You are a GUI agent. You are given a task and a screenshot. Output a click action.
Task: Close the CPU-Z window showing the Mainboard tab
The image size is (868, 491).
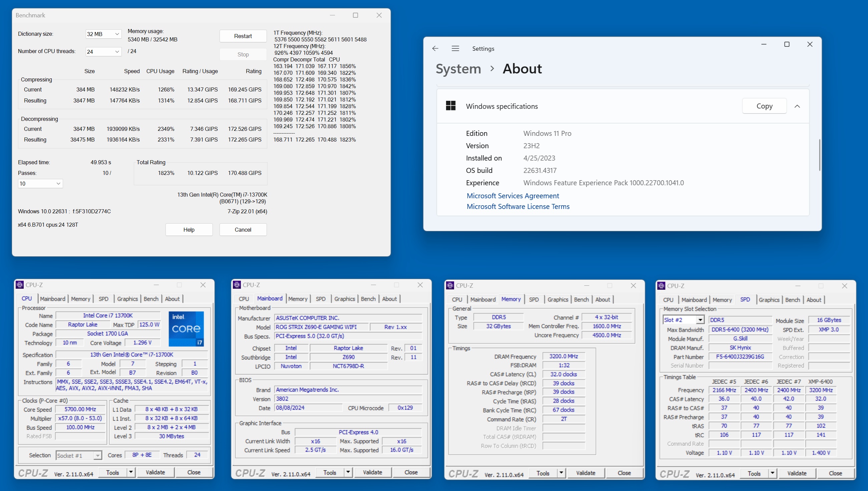420,285
